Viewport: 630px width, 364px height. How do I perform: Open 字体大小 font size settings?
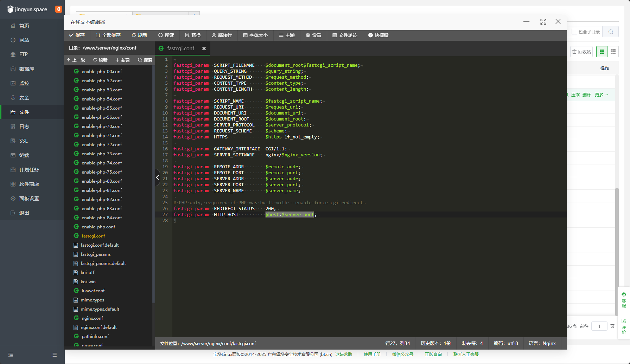255,35
